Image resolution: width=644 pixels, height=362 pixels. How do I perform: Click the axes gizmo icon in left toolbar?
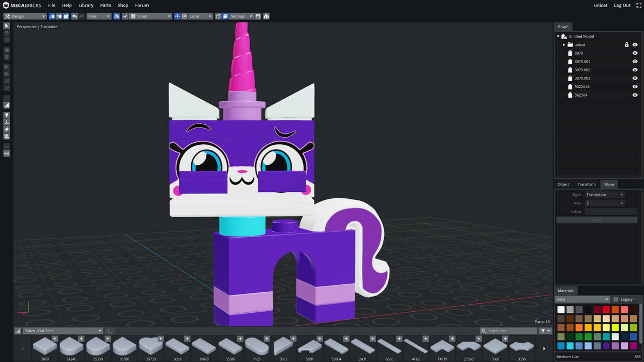coord(6,123)
